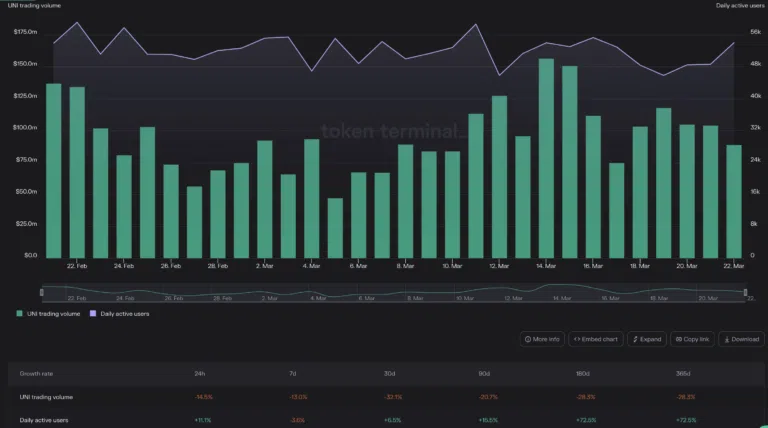Click the shortest bar near 5. Mar
Viewport: 768px width, 428px height.
pos(335,228)
